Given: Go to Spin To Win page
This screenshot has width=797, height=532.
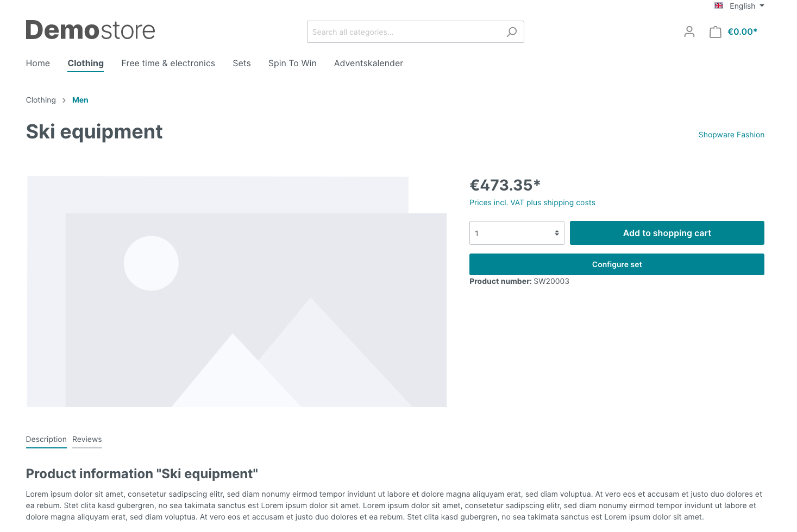Looking at the screenshot, I should pyautogui.click(x=292, y=64).
